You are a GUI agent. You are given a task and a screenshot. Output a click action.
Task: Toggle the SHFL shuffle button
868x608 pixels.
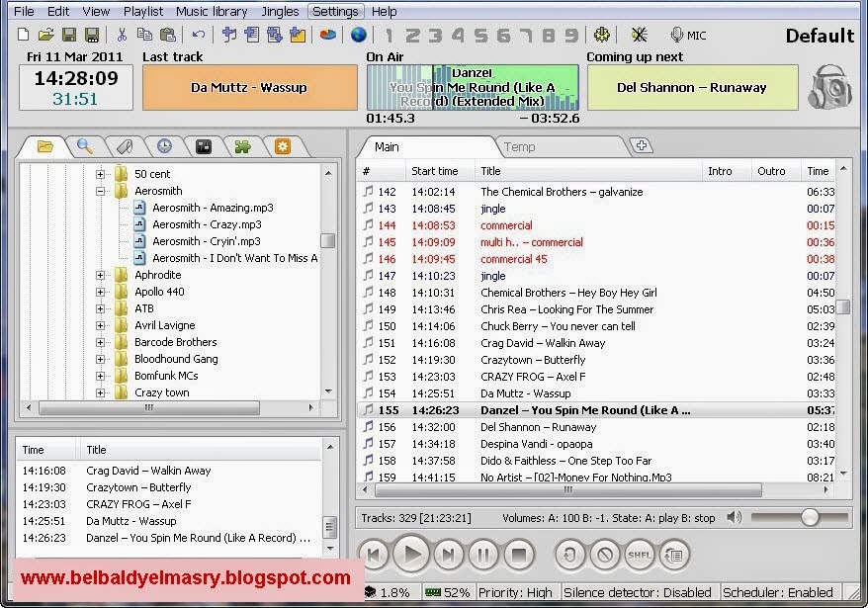[x=640, y=555]
